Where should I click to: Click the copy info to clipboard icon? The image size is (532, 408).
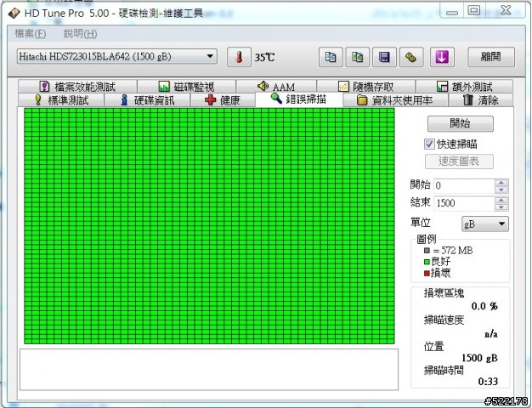click(331, 57)
